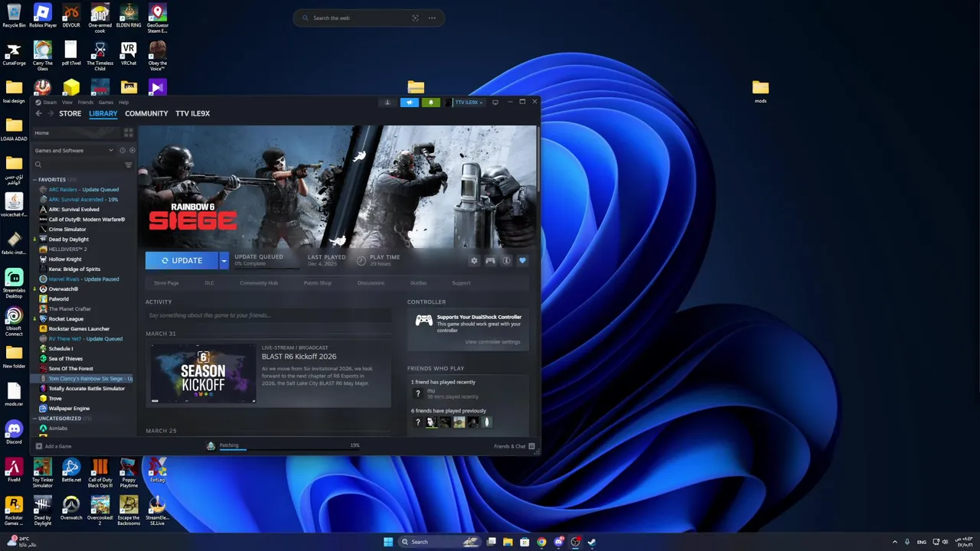This screenshot has width=980, height=551.
Task: Click the Windows Start button
Action: tap(388, 542)
